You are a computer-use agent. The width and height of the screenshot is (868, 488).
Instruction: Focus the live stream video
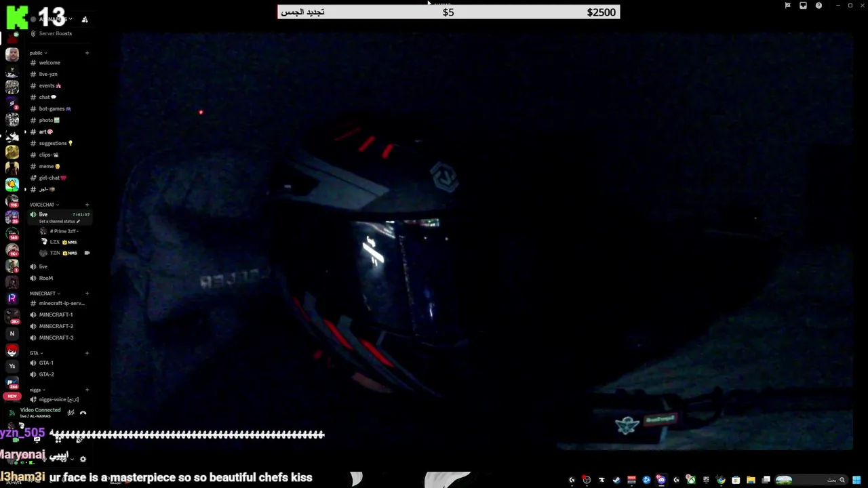coord(481,241)
